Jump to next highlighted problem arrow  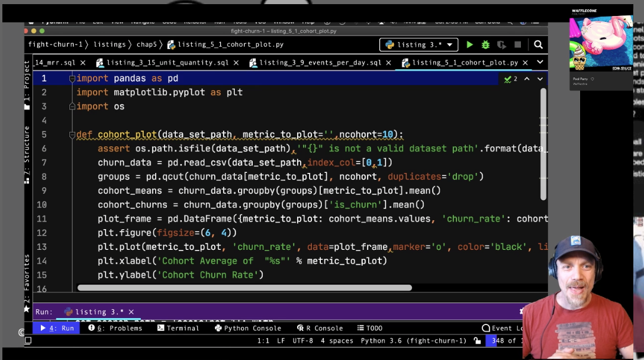click(x=540, y=79)
